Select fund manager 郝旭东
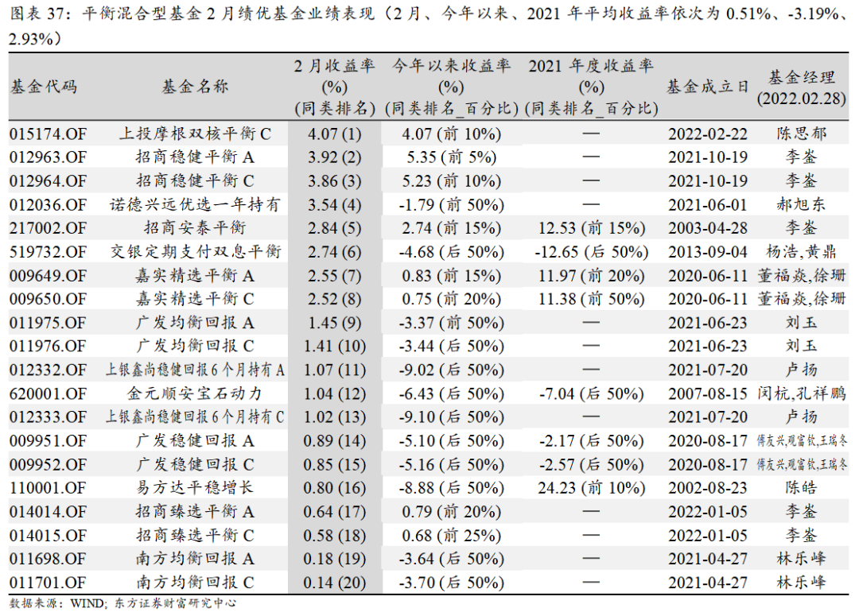Viewport: 859px width, 616px height. coord(802,205)
